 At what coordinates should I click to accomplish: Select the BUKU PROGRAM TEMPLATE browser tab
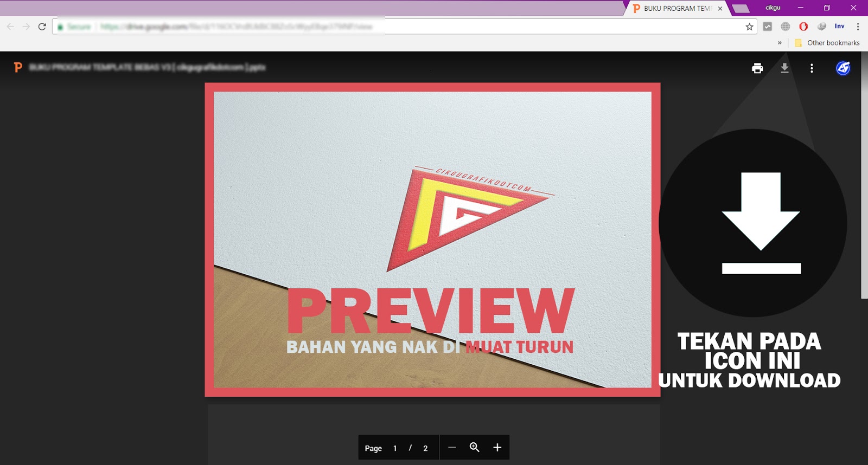675,9
